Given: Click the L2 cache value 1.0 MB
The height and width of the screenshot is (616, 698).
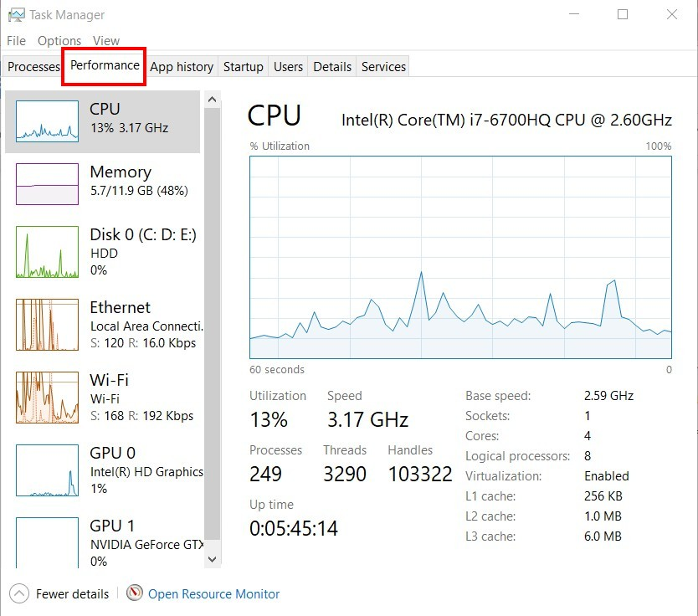Looking at the screenshot, I should (x=603, y=516).
